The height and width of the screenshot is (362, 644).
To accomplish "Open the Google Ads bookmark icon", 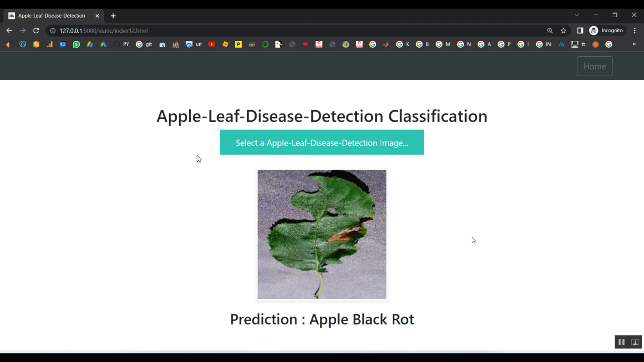I will click(x=103, y=44).
